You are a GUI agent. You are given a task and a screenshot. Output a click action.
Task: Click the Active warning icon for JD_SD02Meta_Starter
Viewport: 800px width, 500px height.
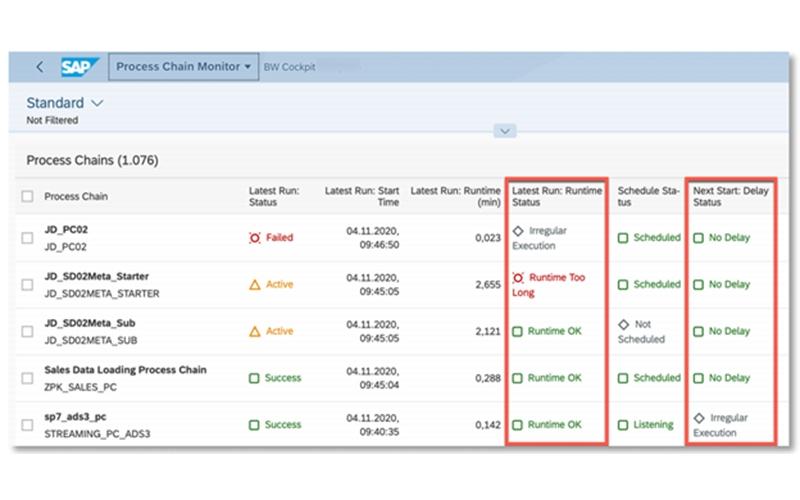click(255, 285)
